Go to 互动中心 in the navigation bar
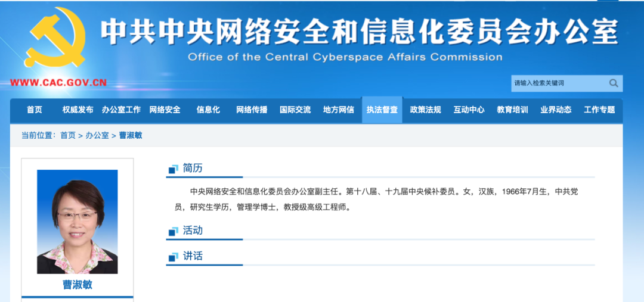The image size is (644, 302). [x=469, y=110]
